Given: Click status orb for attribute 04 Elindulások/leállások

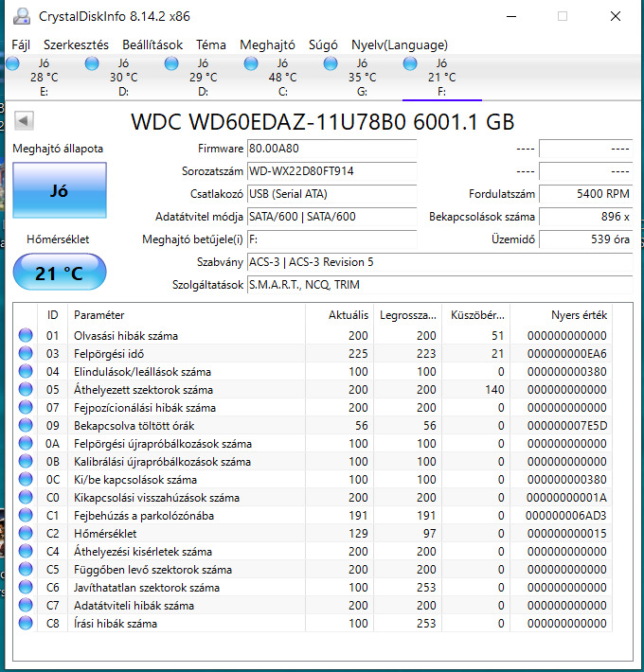Looking at the screenshot, I should click(26, 371).
